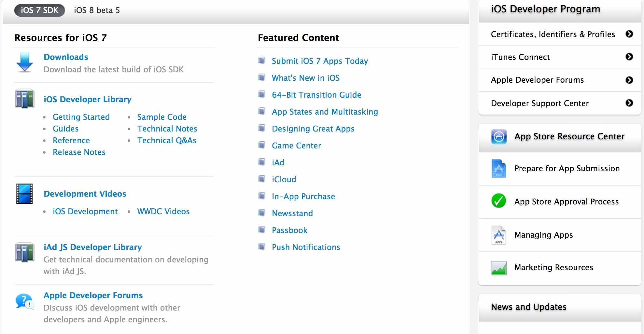
Task: Open What's New in iOS link
Action: point(306,78)
